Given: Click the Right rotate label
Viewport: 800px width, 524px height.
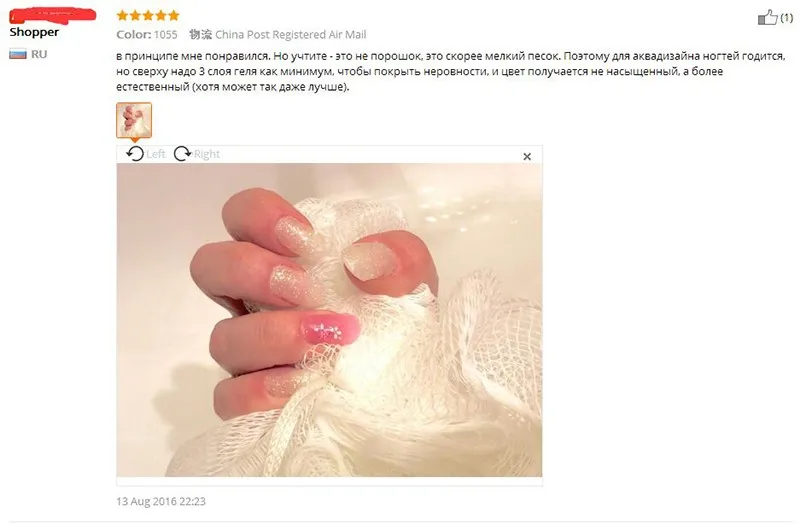Looking at the screenshot, I should click(x=207, y=154).
